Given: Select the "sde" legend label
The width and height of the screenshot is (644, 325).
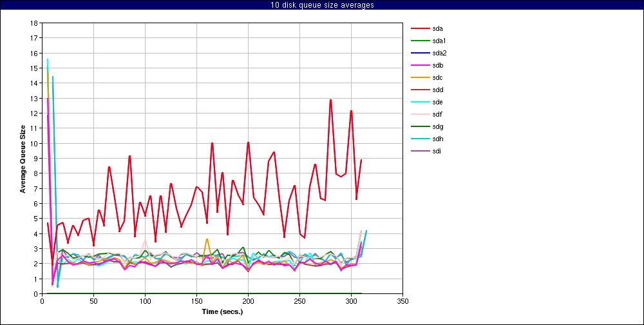Looking at the screenshot, I should point(437,102).
